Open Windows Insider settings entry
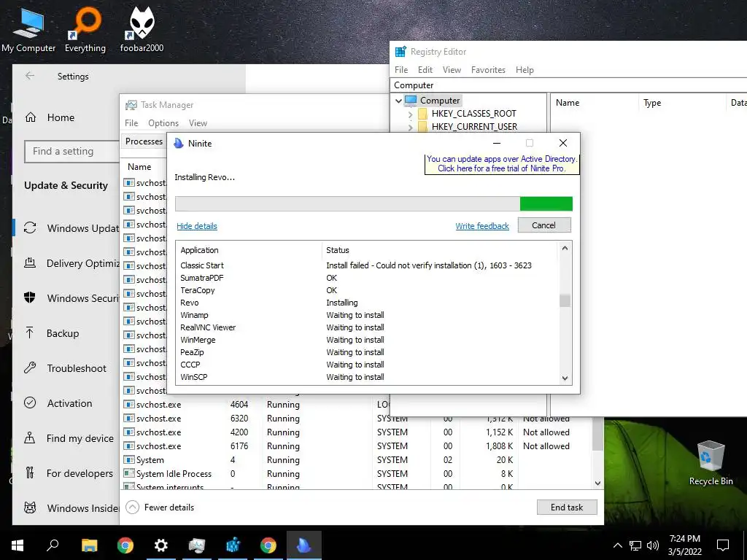 [x=71, y=508]
